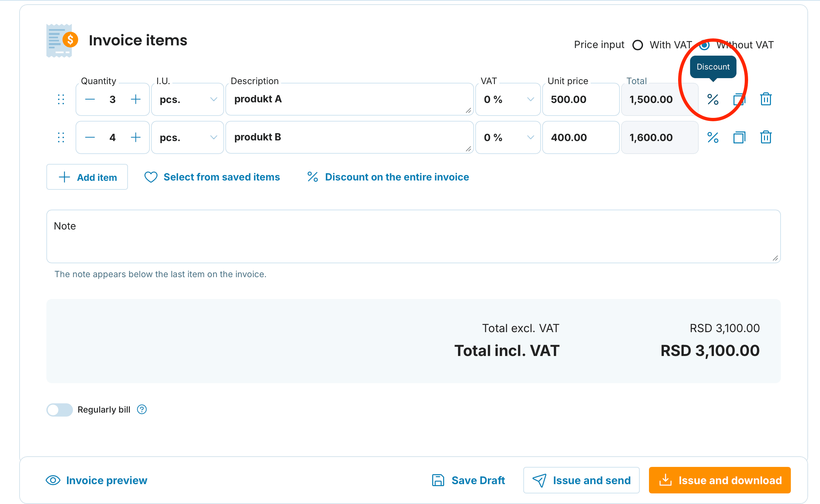
Task: Click quantity value 3 field
Action: 112,99
